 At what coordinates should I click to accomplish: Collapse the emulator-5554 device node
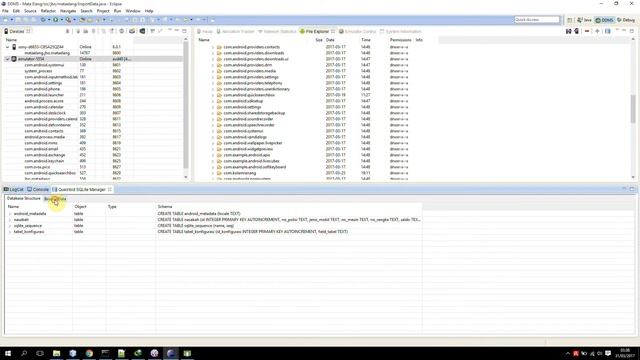(x=7, y=59)
